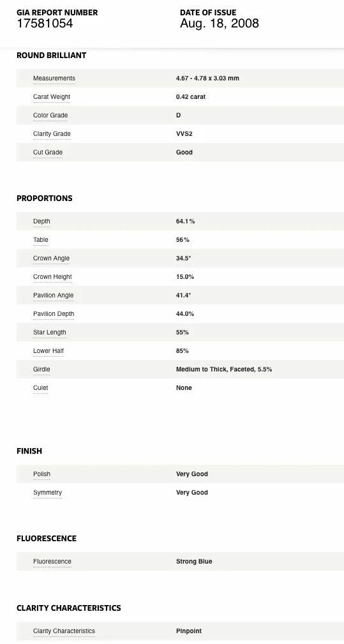Image resolution: width=344 pixels, height=644 pixels.
Task: Click the Color Grade label
Action: coord(50,116)
